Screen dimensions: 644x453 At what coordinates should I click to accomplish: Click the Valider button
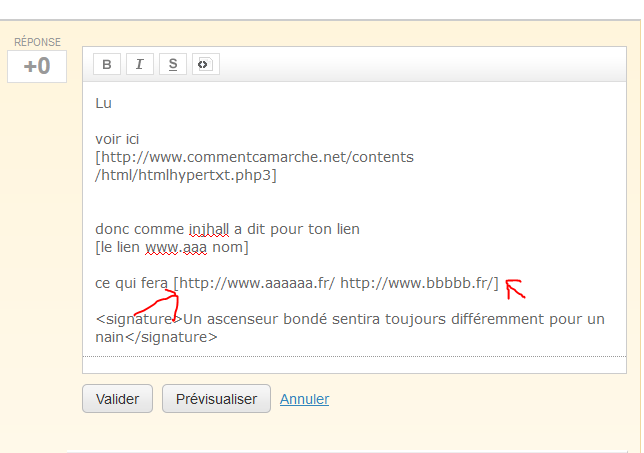[x=117, y=398]
